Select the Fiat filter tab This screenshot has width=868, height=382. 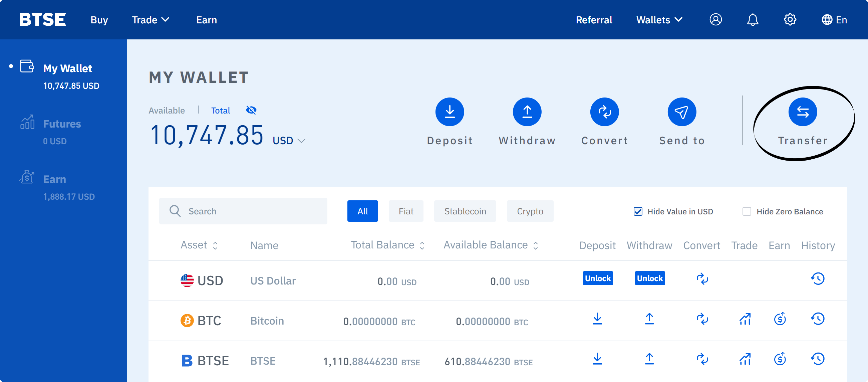(406, 211)
